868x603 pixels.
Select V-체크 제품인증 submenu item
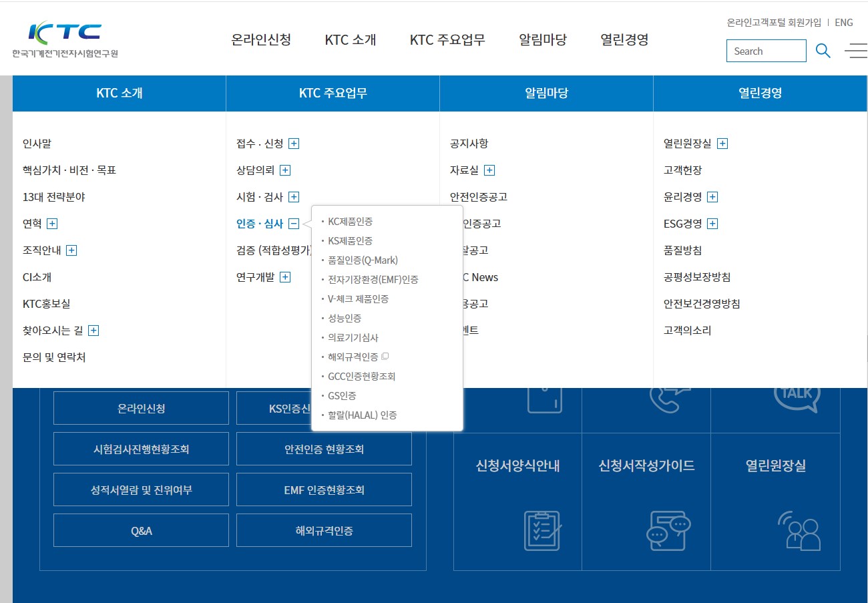coord(358,298)
